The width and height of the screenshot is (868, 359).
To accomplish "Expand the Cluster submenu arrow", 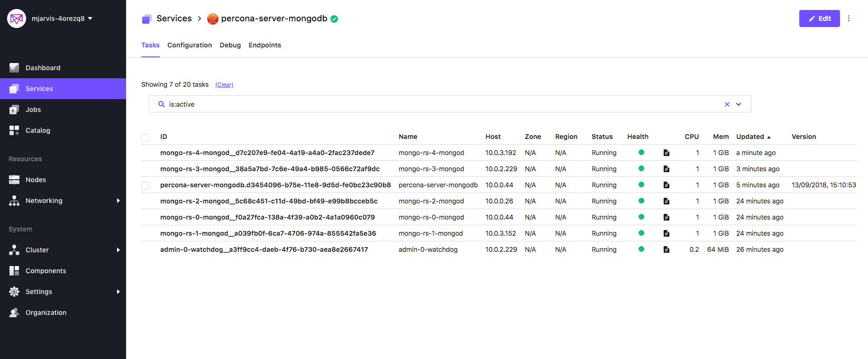I will tap(118, 250).
